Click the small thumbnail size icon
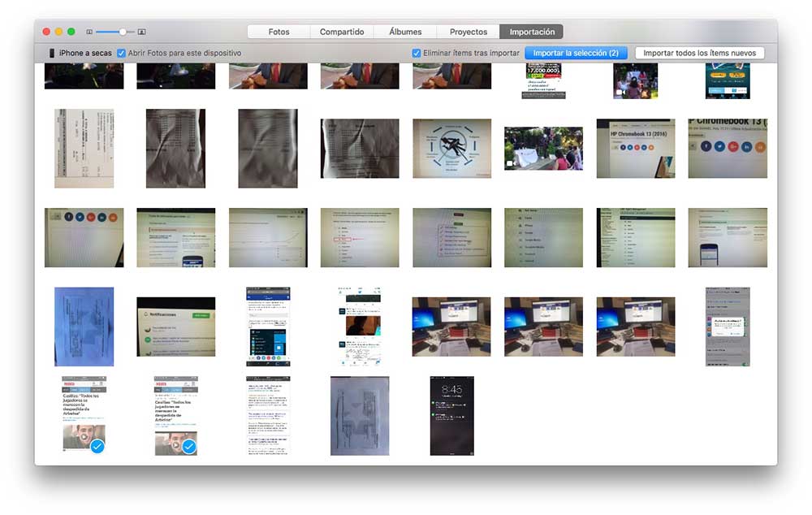 [89, 32]
